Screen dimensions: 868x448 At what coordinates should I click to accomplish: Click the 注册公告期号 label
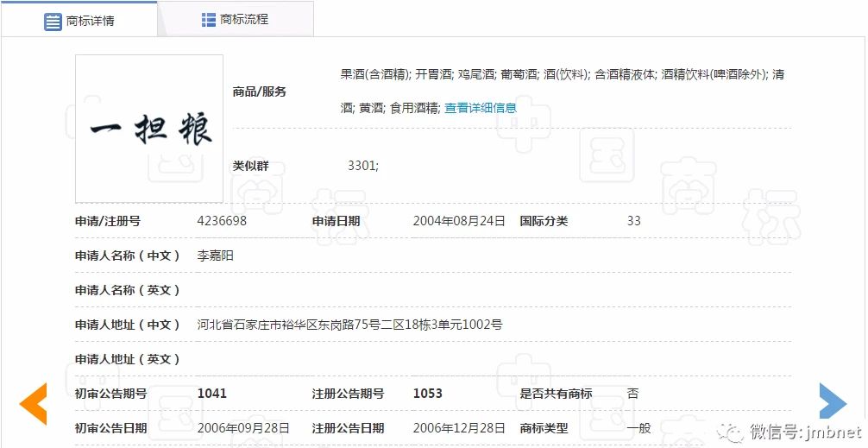click(349, 394)
